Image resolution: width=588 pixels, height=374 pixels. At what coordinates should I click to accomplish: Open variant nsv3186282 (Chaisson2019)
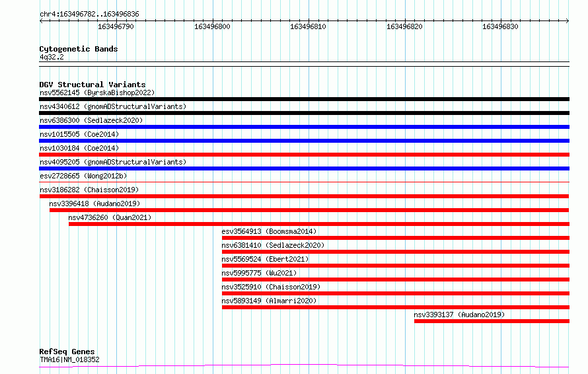pos(89,190)
